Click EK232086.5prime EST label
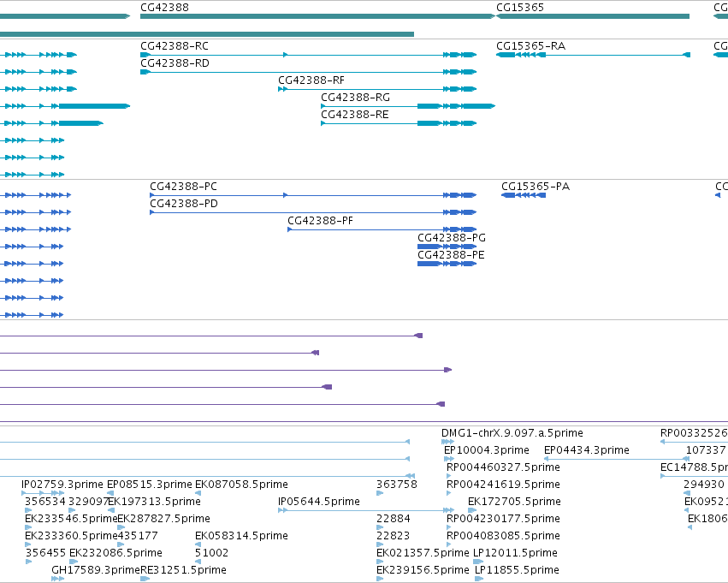Image resolution: width=728 pixels, height=583 pixels. 115,553
